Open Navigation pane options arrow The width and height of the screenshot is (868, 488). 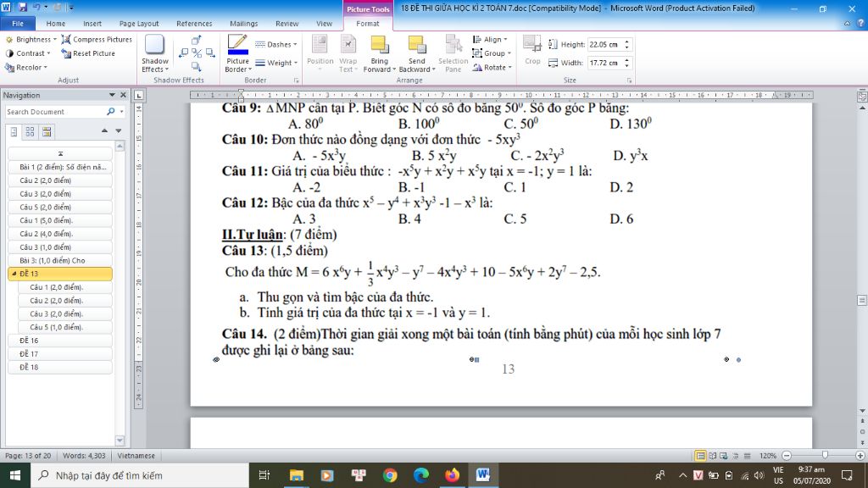click(112, 95)
